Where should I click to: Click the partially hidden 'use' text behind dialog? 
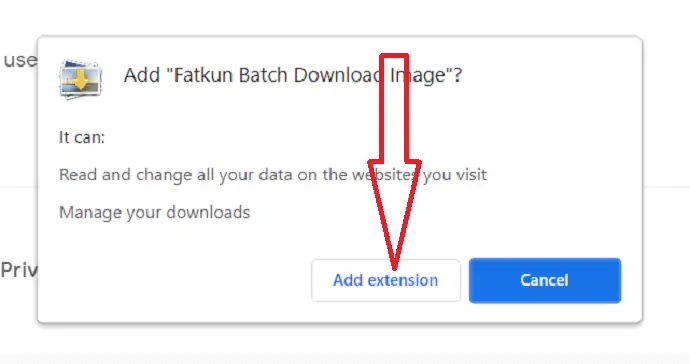coord(20,60)
